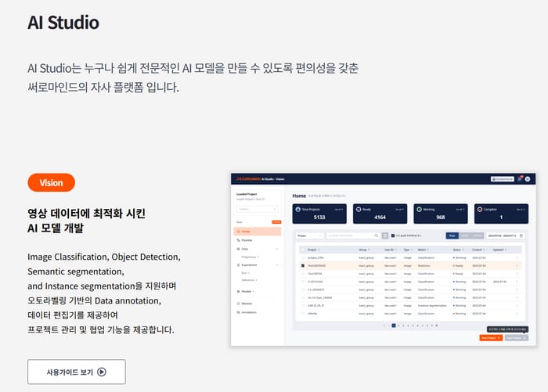548x392 pixels.
Task: Toggle the checkbox next to the search bar
Action: tap(392, 235)
